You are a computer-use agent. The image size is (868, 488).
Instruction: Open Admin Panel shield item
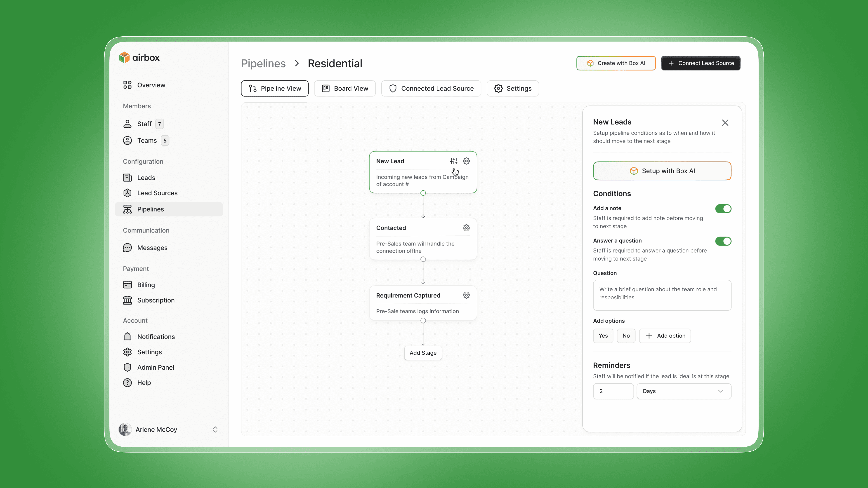click(x=155, y=367)
